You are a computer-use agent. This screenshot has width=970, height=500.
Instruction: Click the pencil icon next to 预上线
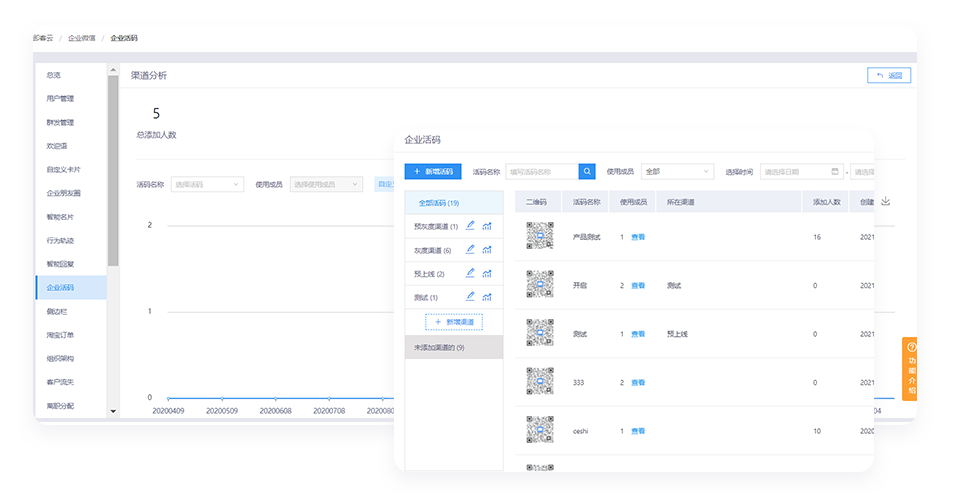pos(470,273)
